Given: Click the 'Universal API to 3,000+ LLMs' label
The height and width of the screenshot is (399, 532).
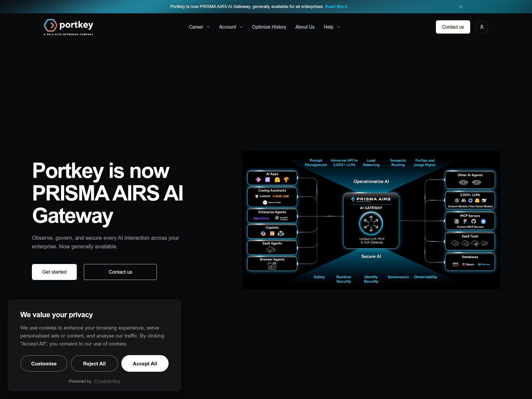Looking at the screenshot, I should pos(344,163).
